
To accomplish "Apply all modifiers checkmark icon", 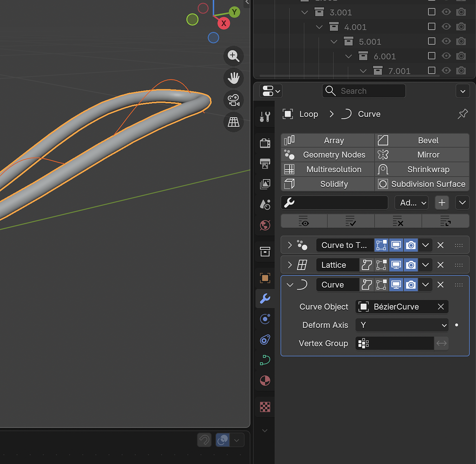I will pyautogui.click(x=350, y=221).
